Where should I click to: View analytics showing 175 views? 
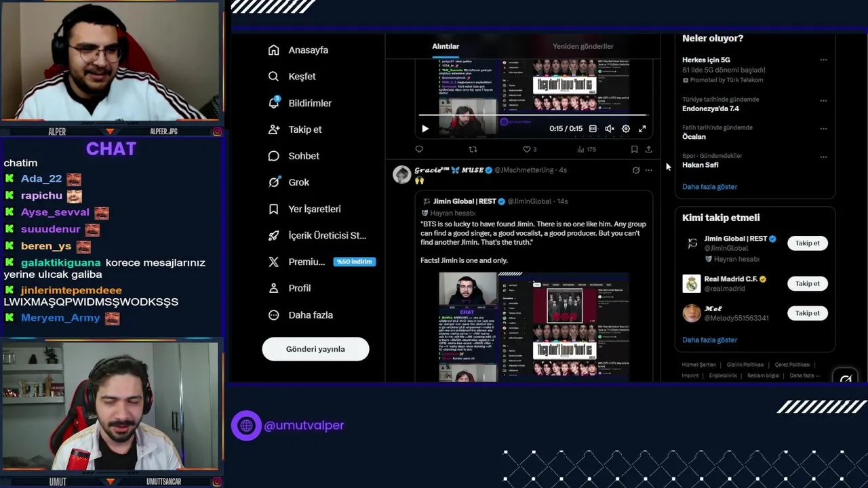point(586,149)
